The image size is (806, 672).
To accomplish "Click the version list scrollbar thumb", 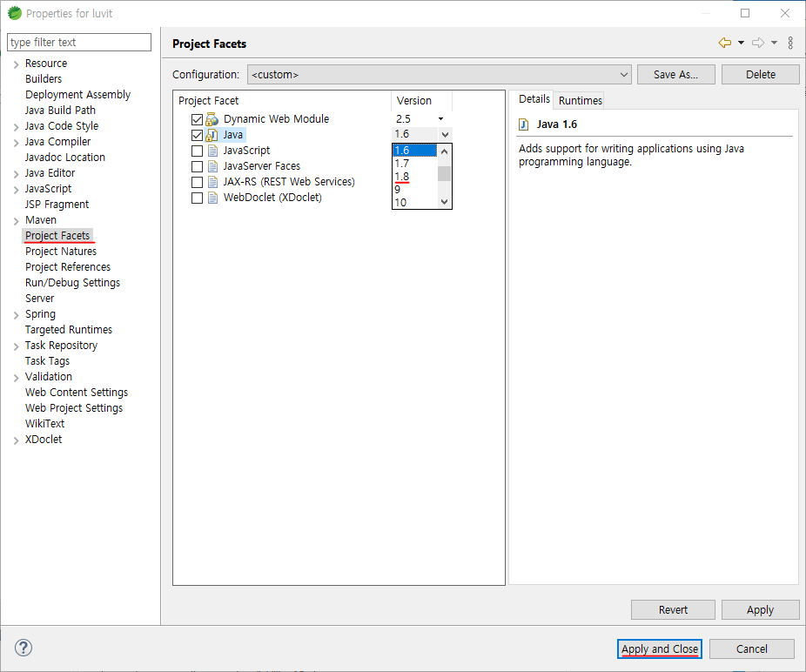I will pyautogui.click(x=445, y=173).
